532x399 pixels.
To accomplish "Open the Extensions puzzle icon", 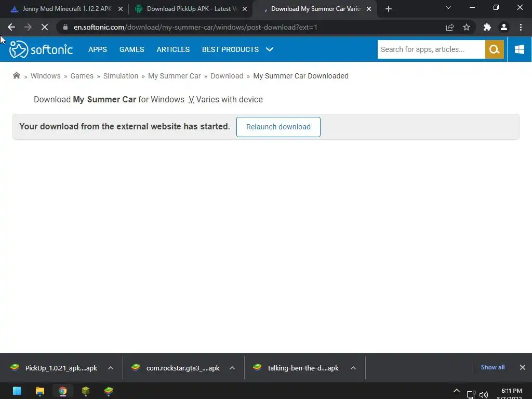I will tap(487, 27).
